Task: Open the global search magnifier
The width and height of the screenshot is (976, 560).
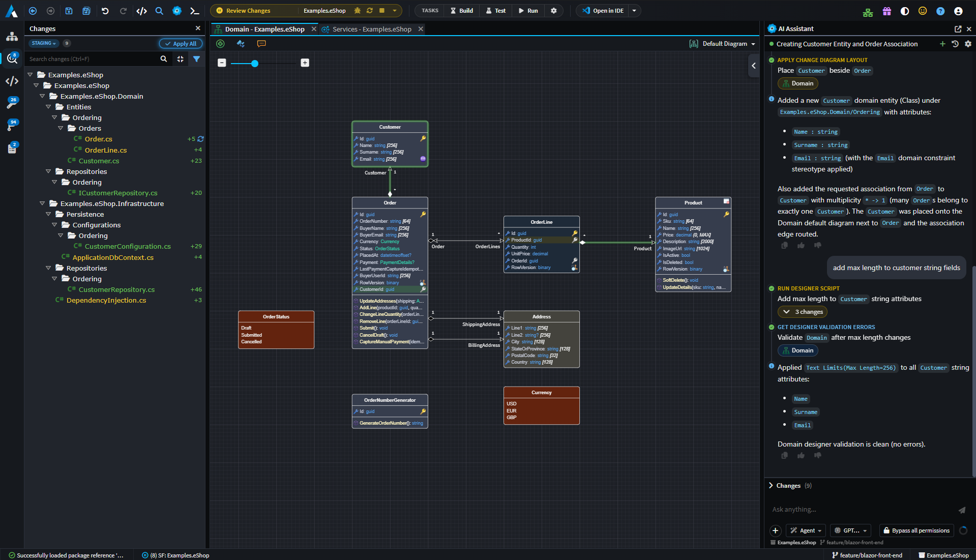Action: point(159,11)
